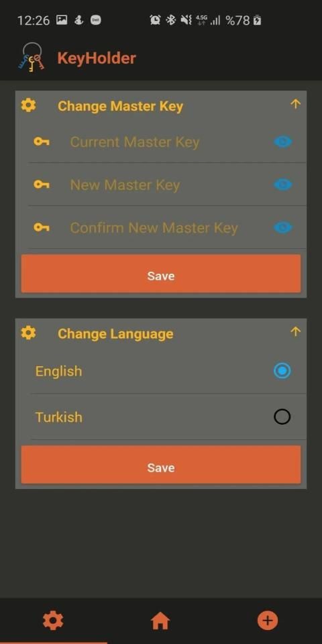
Task: Add a new entry with the plus icon
Action: coord(268,621)
